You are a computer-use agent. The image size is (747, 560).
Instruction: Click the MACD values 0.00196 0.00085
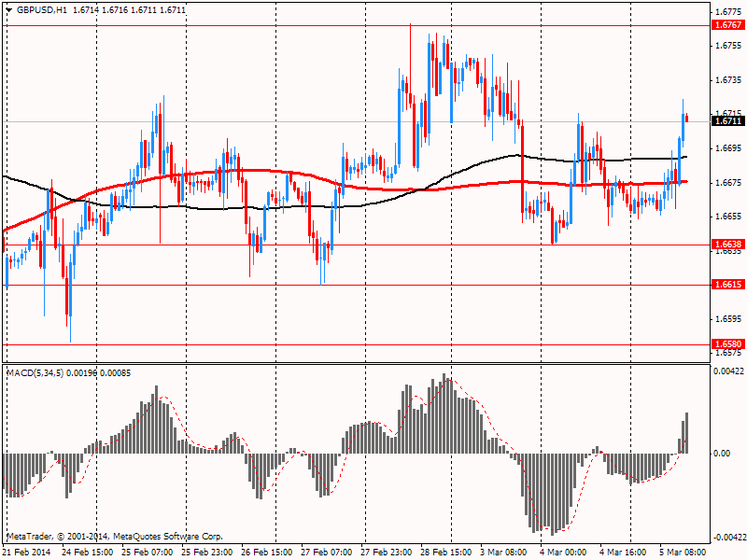pyautogui.click(x=99, y=372)
